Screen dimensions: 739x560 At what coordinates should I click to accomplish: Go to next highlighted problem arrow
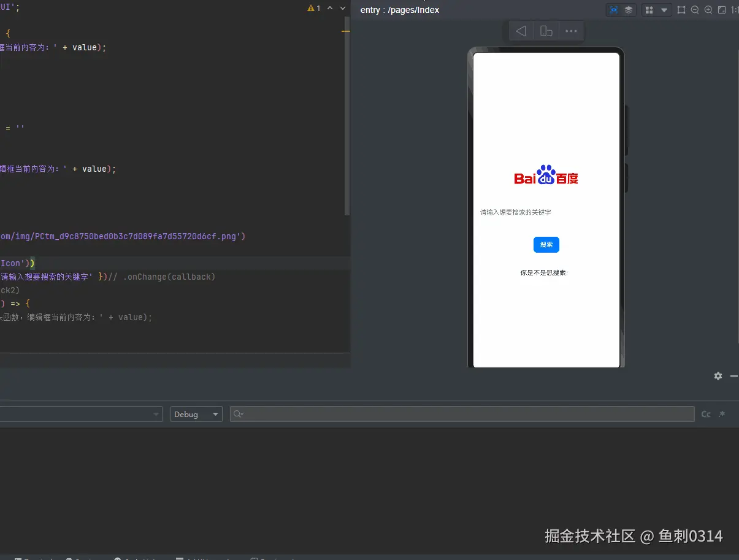342,9
